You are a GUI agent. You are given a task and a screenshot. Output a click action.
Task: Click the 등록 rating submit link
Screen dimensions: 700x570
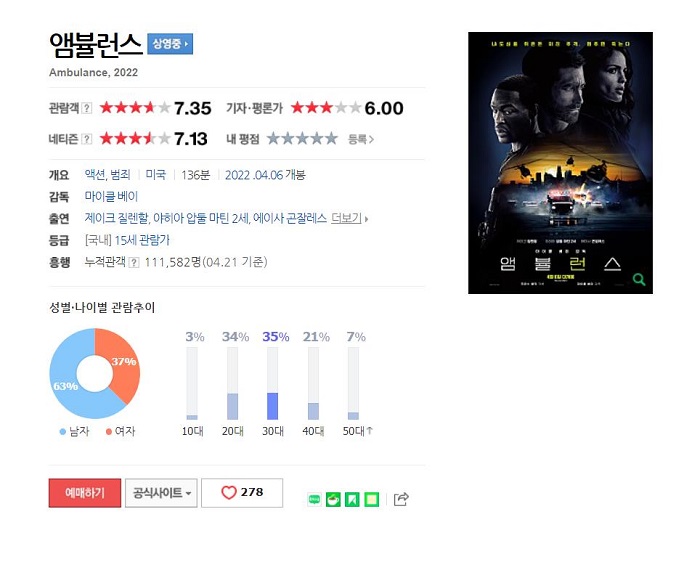coord(361,139)
